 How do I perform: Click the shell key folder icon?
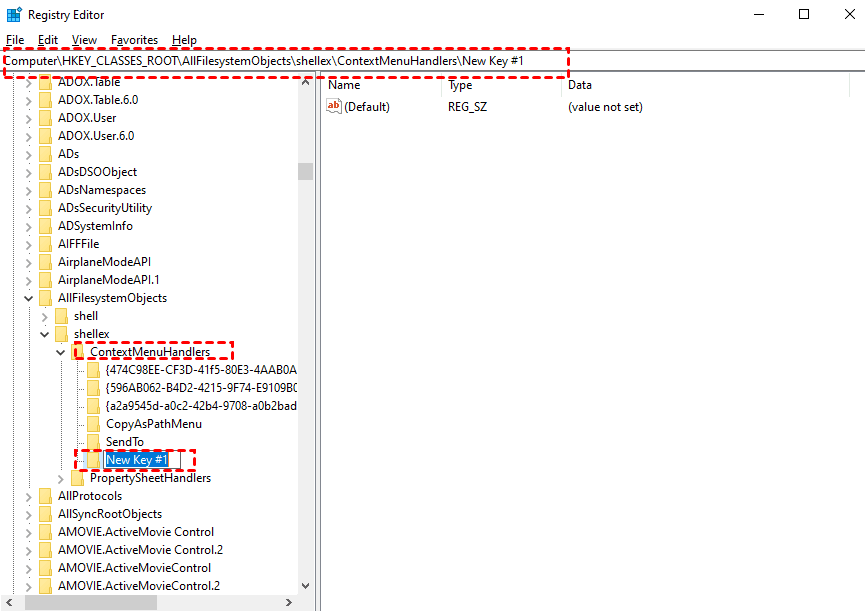[x=61, y=315]
